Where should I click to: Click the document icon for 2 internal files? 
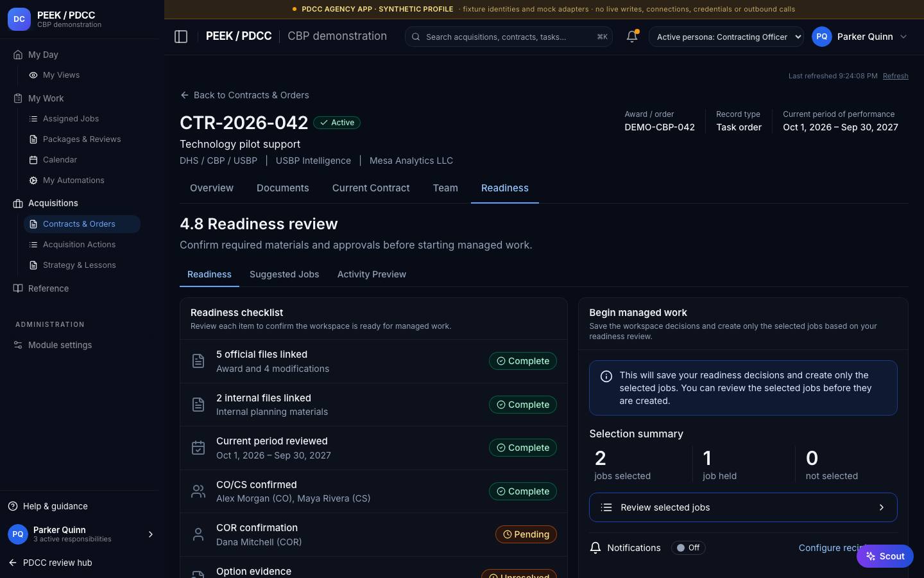[198, 405]
